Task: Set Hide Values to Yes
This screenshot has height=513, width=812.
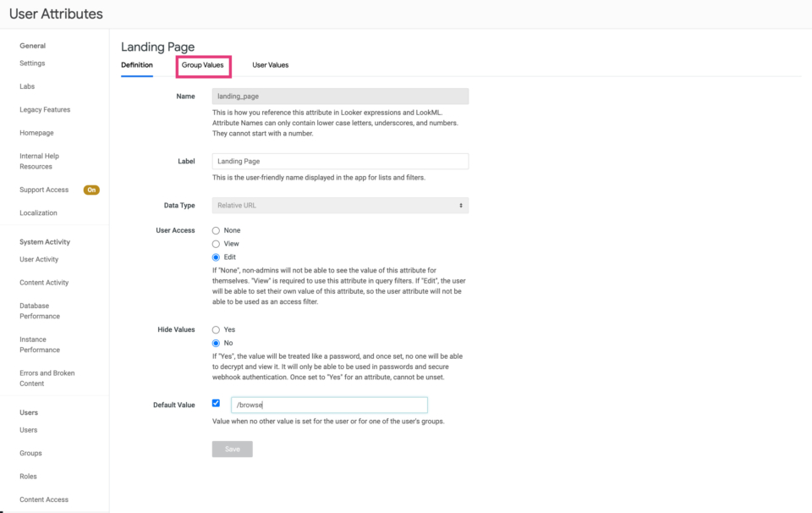Action: click(x=216, y=330)
